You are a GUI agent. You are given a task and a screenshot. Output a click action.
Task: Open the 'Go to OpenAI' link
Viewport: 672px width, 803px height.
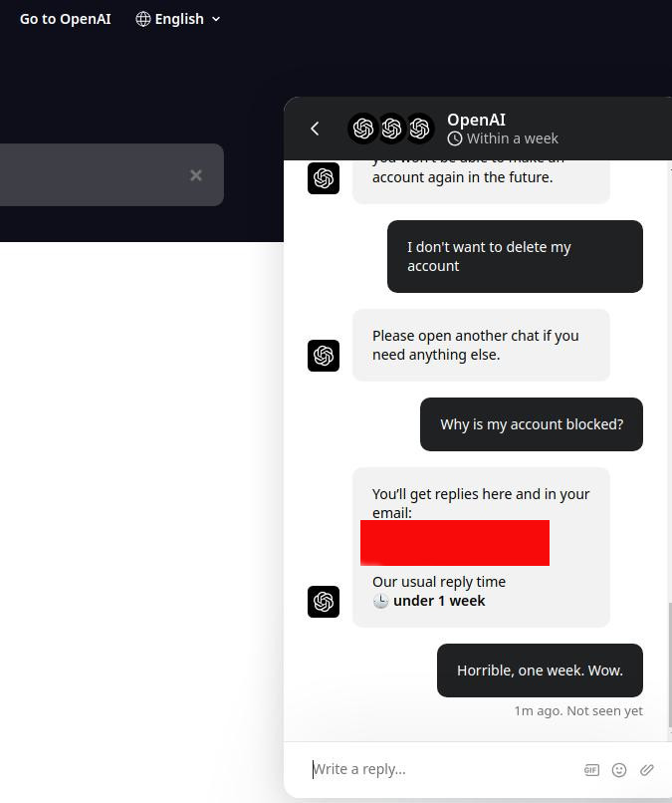pyautogui.click(x=66, y=19)
